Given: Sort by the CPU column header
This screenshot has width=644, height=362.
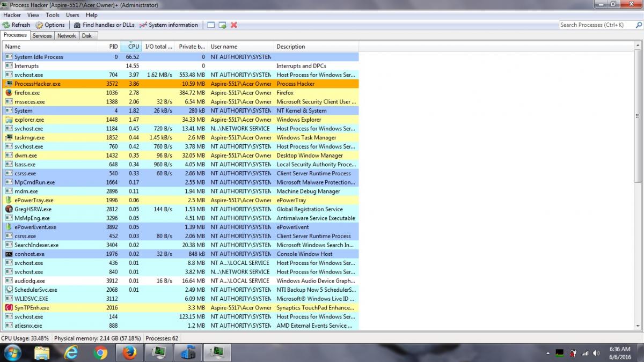Looking at the screenshot, I should coord(132,47).
